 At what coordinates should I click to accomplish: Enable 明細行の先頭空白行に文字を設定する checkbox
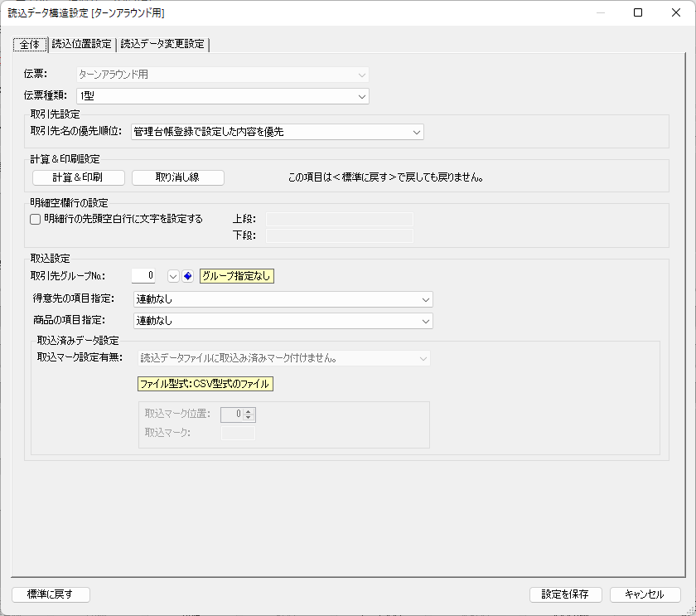click(34, 219)
